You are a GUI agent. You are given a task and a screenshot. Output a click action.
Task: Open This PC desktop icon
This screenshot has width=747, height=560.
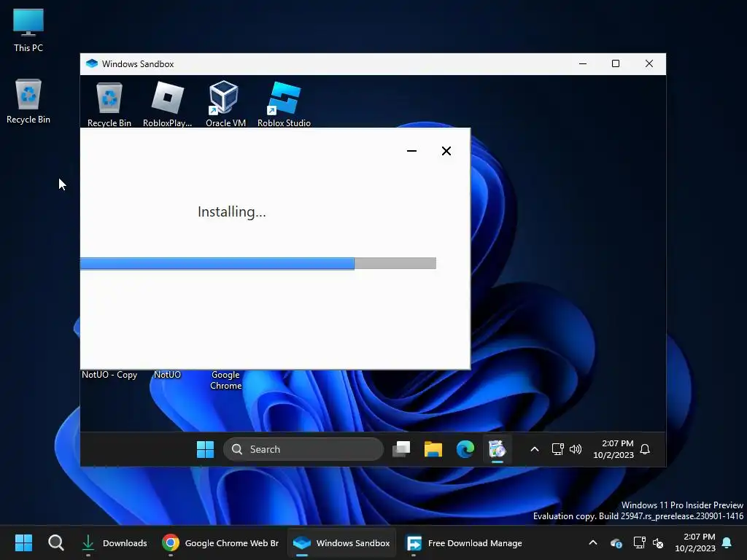[x=28, y=30]
